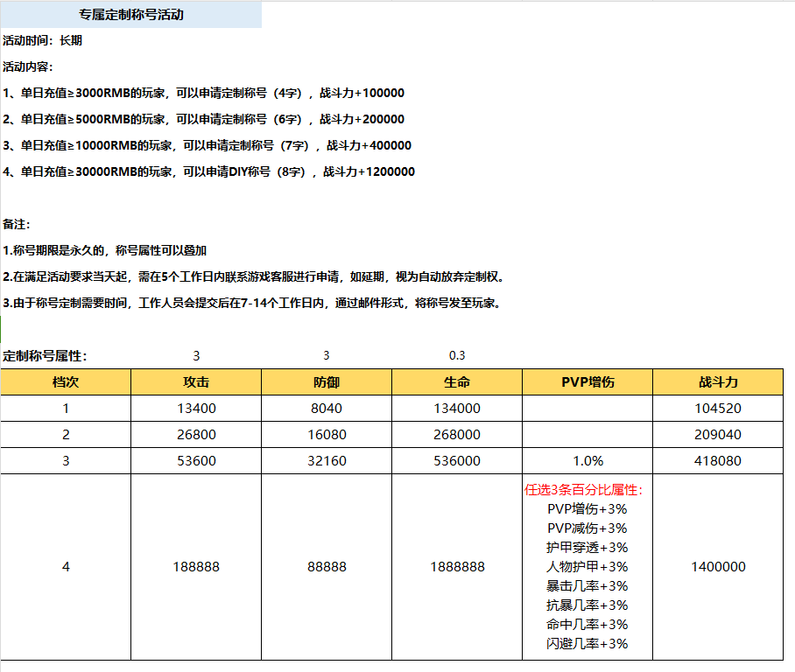The image size is (795, 672).
Task: Select the "攻击" column header cell
Action: click(x=195, y=382)
